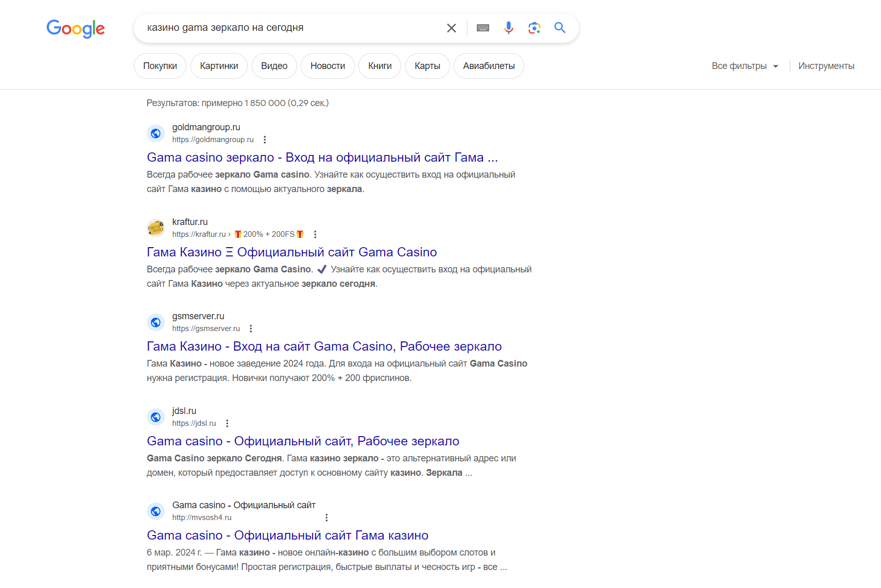This screenshot has height=588, width=881.
Task: Open Google Lens image search icon
Action: point(534,28)
